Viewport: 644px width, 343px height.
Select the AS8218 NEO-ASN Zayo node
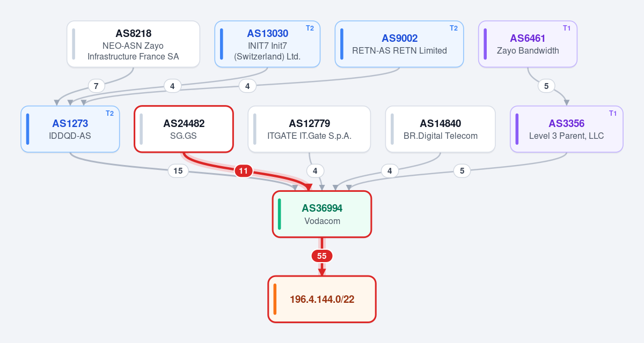133,44
